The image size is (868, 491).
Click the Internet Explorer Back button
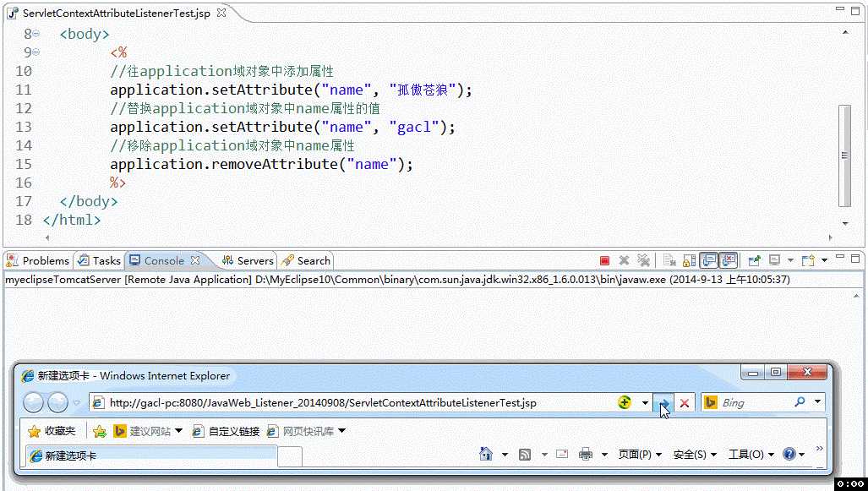pyautogui.click(x=33, y=402)
